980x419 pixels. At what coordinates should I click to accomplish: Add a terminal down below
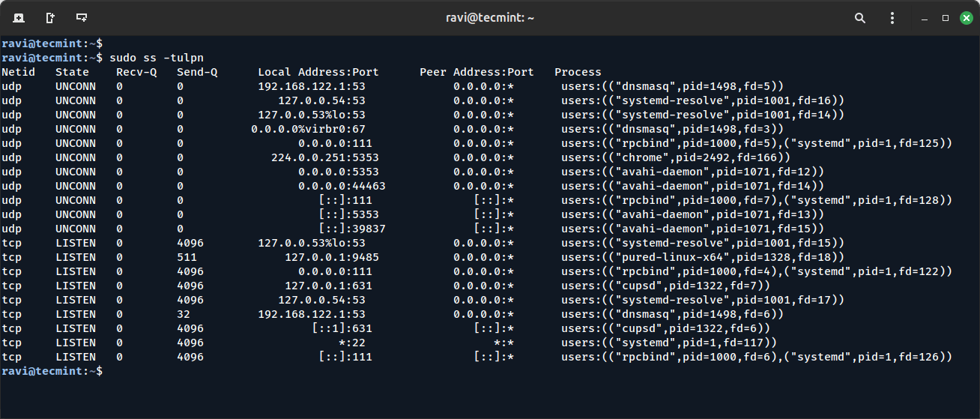pyautogui.click(x=81, y=17)
